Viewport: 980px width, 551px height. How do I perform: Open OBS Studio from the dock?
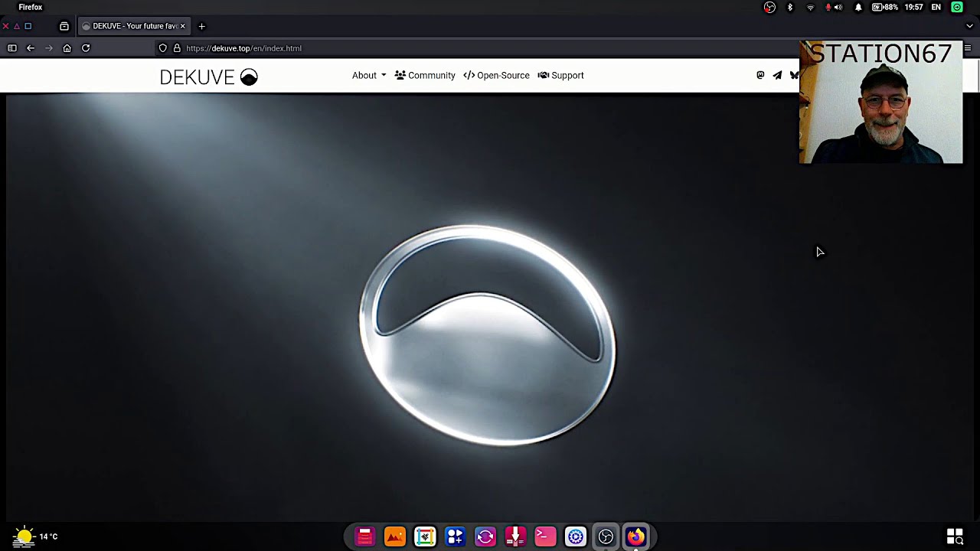click(x=606, y=536)
